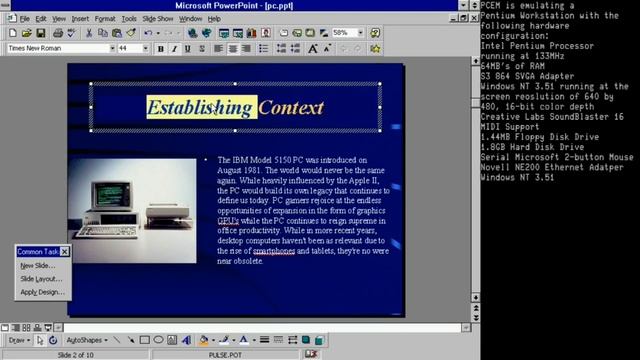The width and height of the screenshot is (640, 360).
Task: Set center text alignment
Action: pos(233,49)
